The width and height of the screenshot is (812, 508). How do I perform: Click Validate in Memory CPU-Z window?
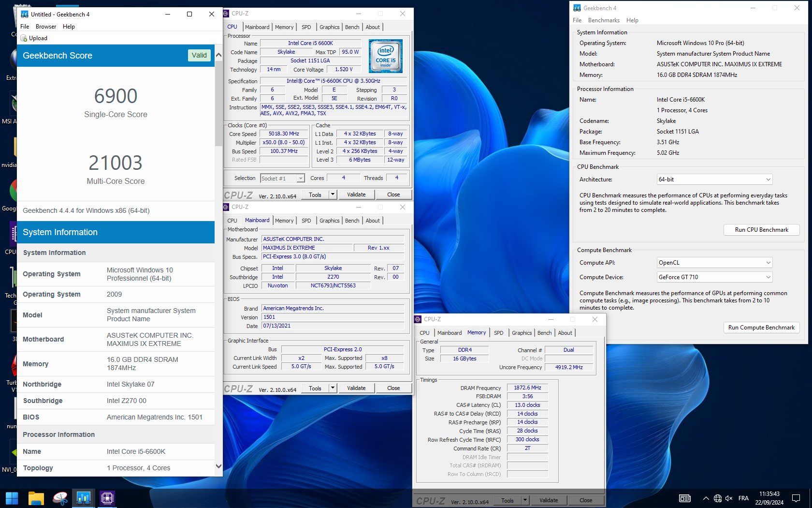549,500
